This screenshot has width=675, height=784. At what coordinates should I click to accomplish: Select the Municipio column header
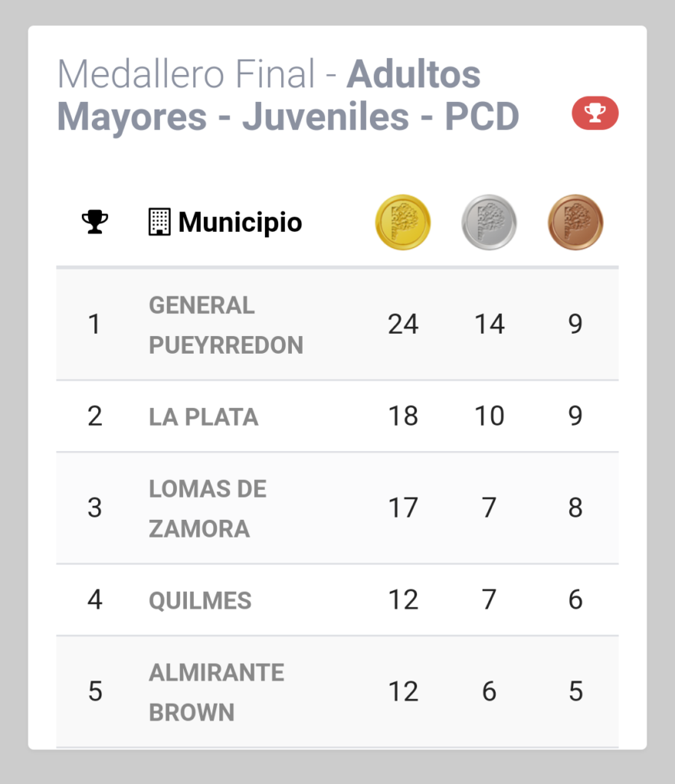(x=240, y=223)
